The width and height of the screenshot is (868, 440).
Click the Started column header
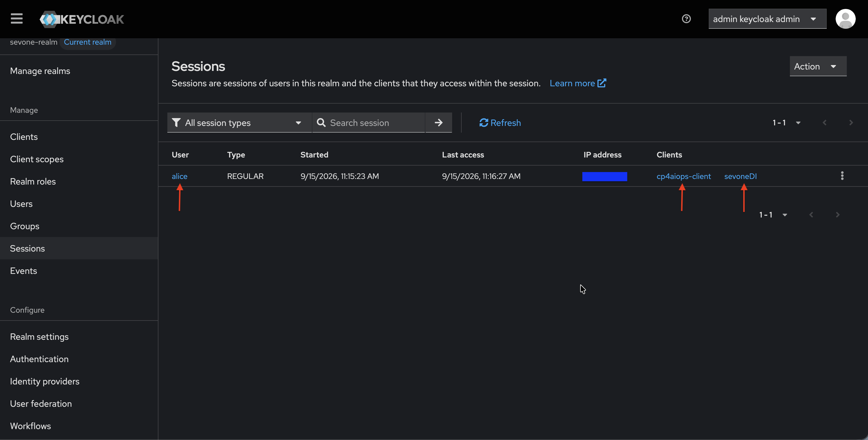[x=314, y=155]
